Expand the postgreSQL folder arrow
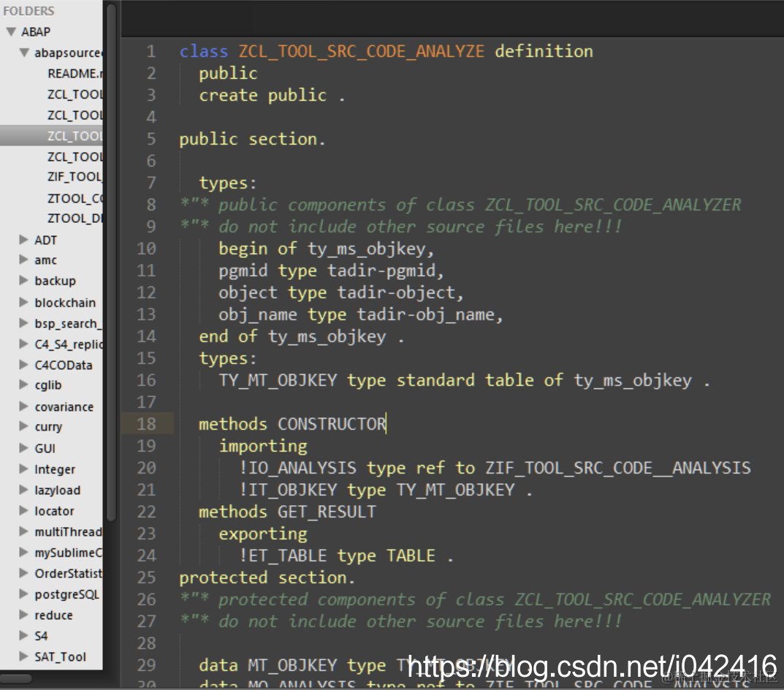Screen dimensions: 784x690 tap(23, 594)
